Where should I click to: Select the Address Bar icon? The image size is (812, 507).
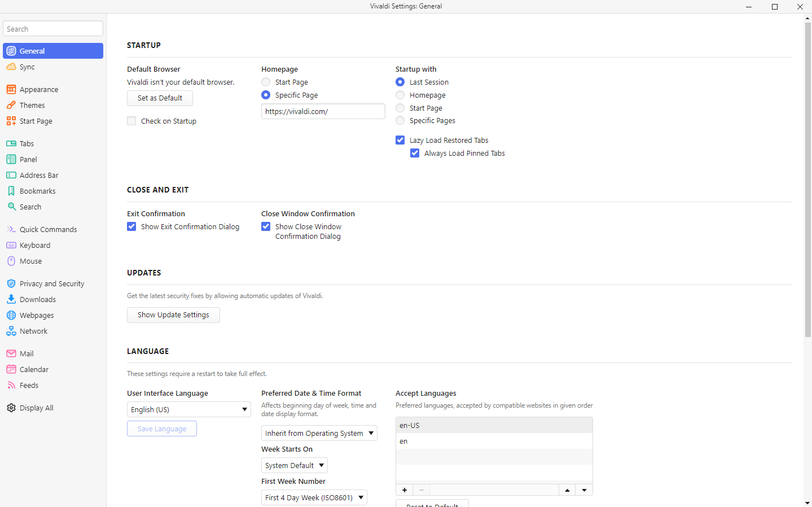tap(11, 175)
